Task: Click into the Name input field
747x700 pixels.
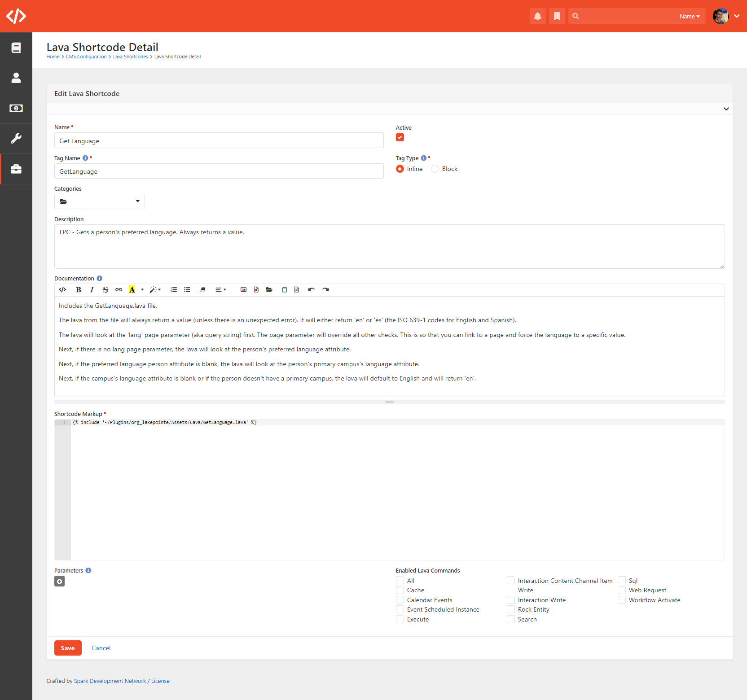Action: point(219,140)
